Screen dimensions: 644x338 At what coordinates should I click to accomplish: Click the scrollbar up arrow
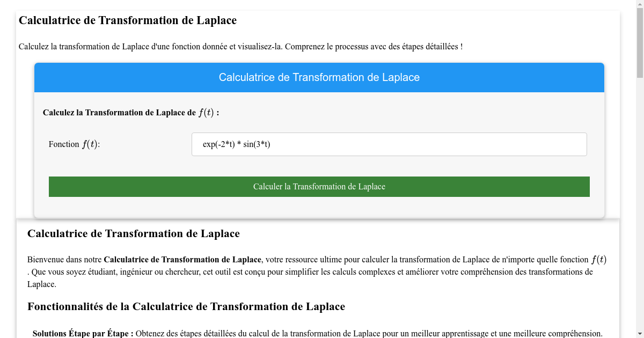coord(640,5)
